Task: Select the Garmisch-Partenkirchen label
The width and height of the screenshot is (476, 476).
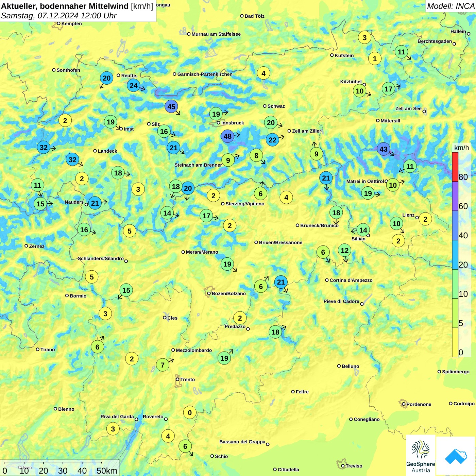Action: click(205, 74)
